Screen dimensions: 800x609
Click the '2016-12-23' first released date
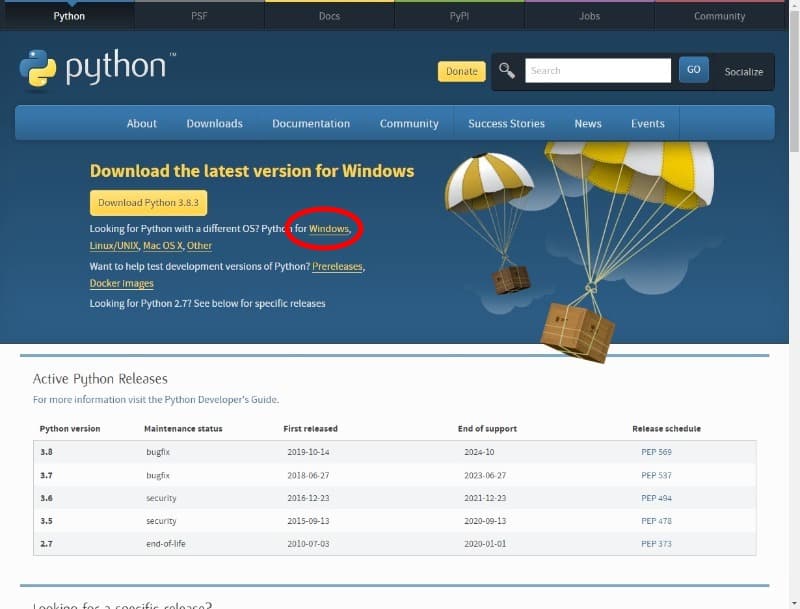[x=308, y=498]
